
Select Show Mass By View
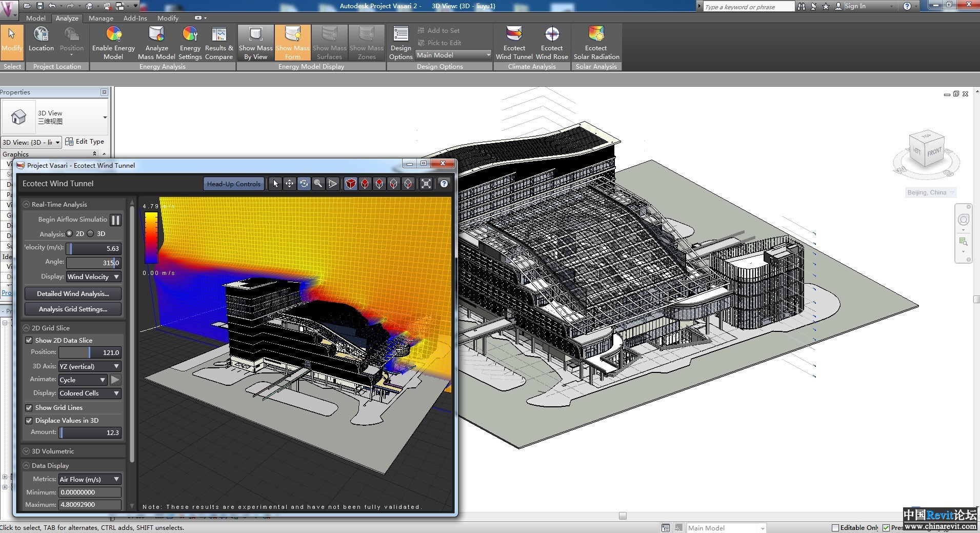[255, 43]
